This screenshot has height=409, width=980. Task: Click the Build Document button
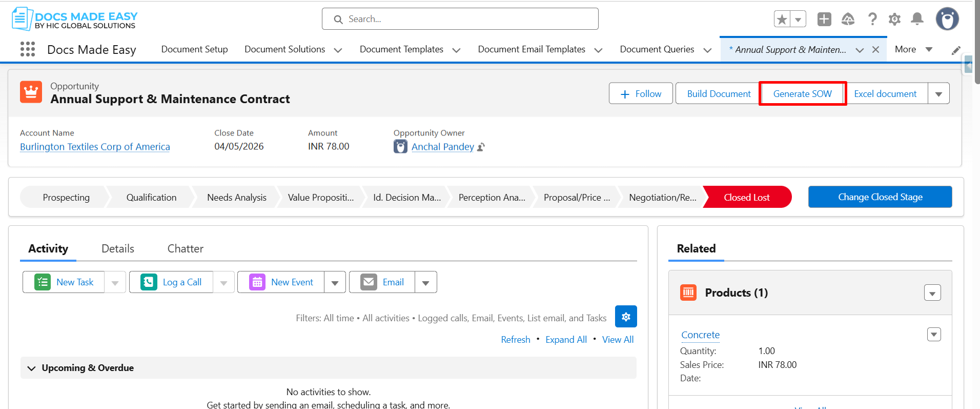pyautogui.click(x=719, y=94)
